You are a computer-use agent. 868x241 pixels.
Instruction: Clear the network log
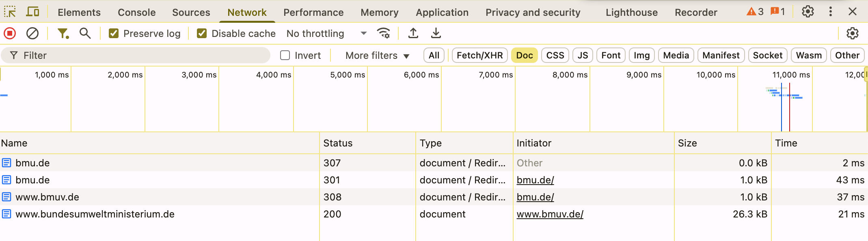[32, 33]
